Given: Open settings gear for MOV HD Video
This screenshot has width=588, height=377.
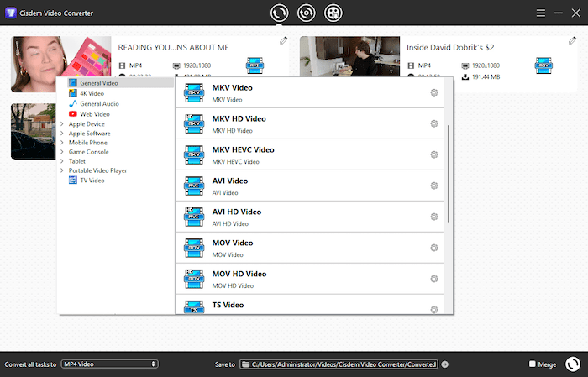Looking at the screenshot, I should 434,279.
